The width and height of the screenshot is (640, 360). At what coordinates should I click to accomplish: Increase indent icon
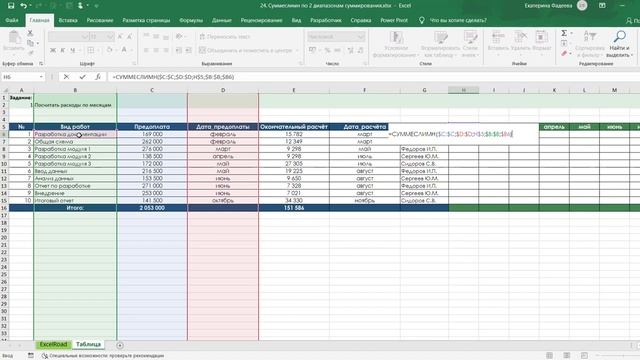[189, 50]
